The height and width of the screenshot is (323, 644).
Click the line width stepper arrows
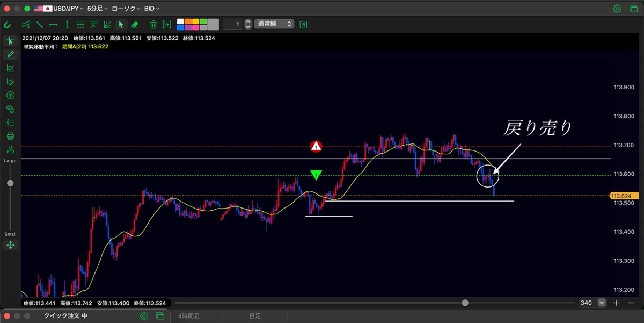tap(248, 24)
